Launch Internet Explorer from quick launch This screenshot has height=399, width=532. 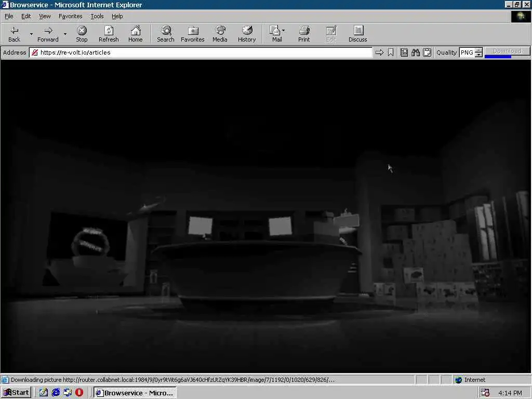pos(56,393)
